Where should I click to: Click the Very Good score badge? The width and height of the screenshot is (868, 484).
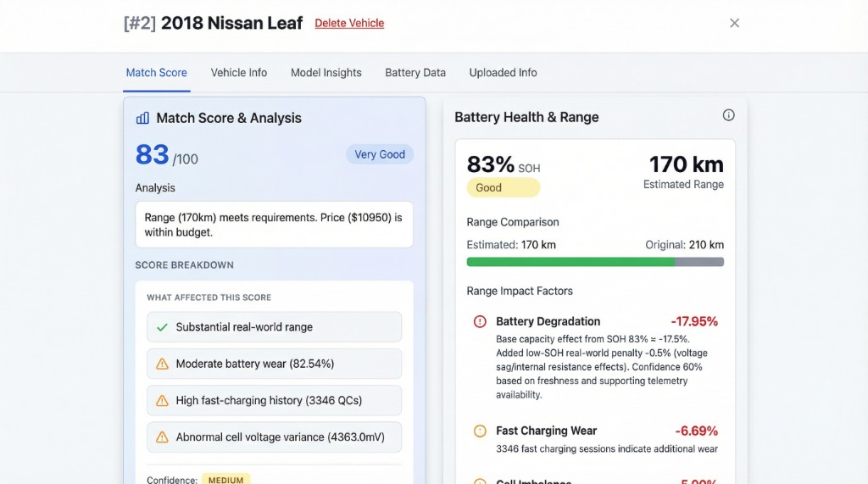tap(379, 154)
